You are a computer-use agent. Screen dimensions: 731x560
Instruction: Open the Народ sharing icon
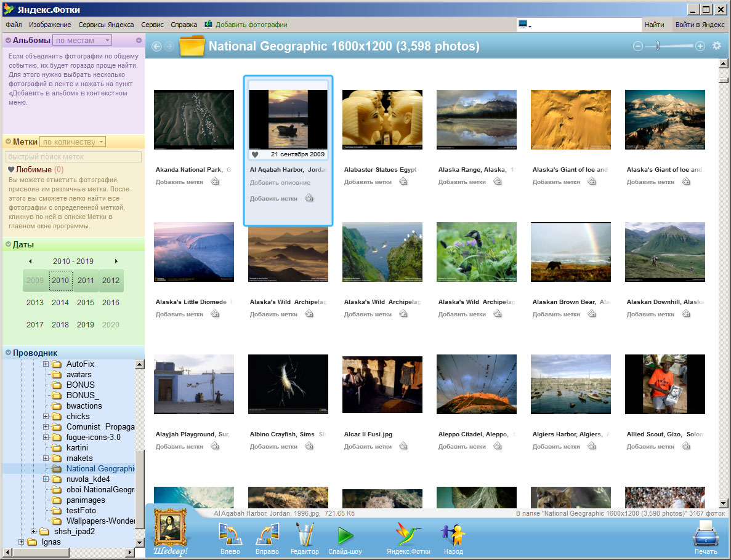453,535
